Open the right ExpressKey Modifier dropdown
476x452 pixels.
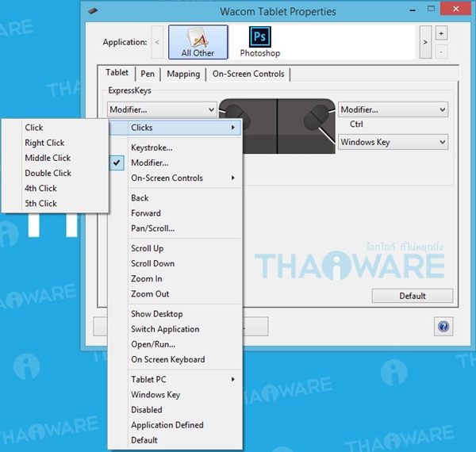[x=393, y=109]
